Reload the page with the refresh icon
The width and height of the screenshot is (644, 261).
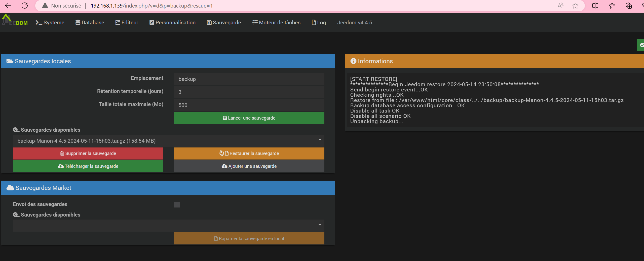pos(25,6)
